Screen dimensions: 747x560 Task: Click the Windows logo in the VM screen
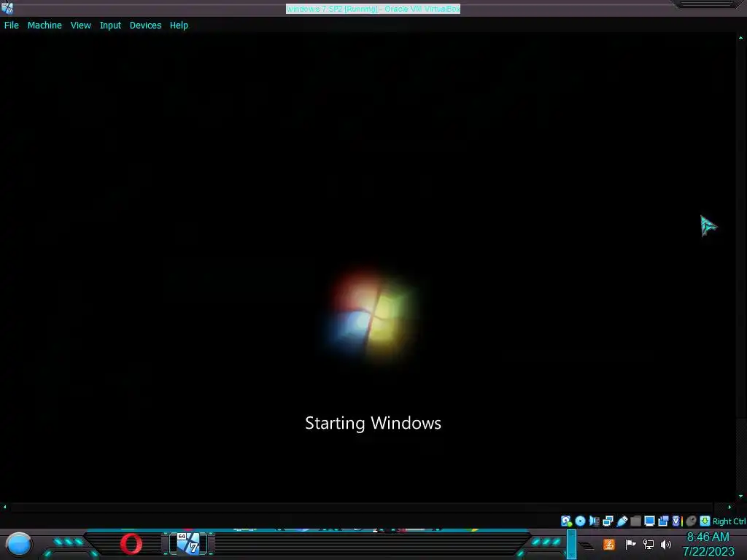371,315
